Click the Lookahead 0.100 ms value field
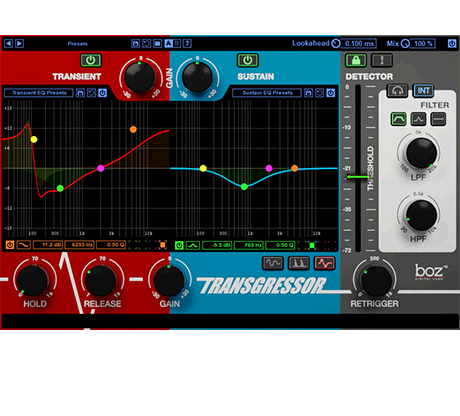This screenshot has height=416, width=460. (x=359, y=43)
